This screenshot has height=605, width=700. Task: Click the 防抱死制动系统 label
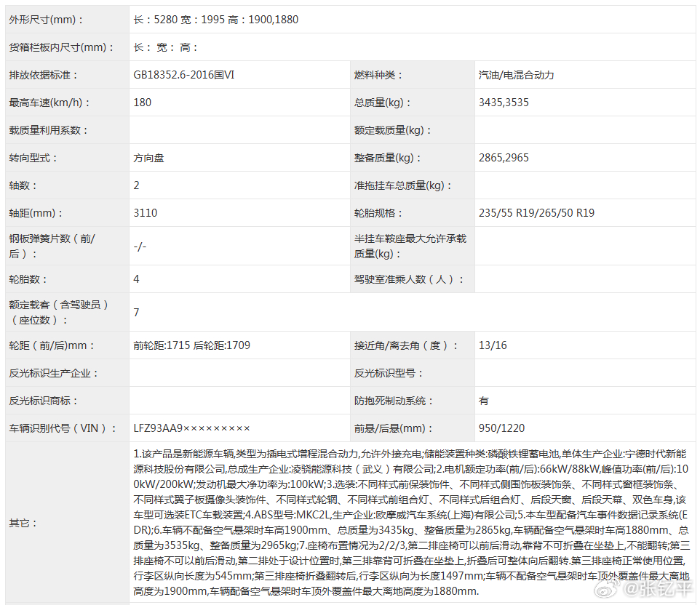394,401
